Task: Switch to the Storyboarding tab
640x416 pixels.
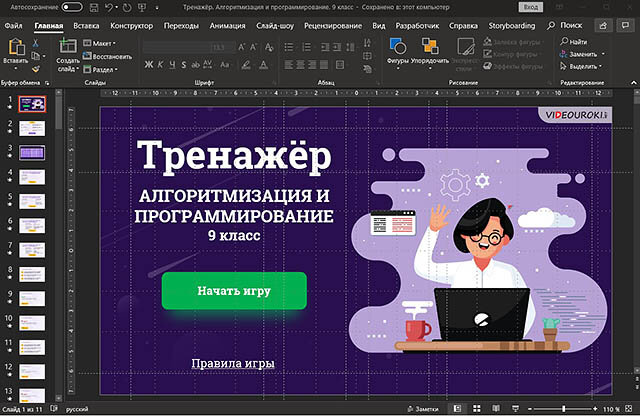Action: (511, 26)
